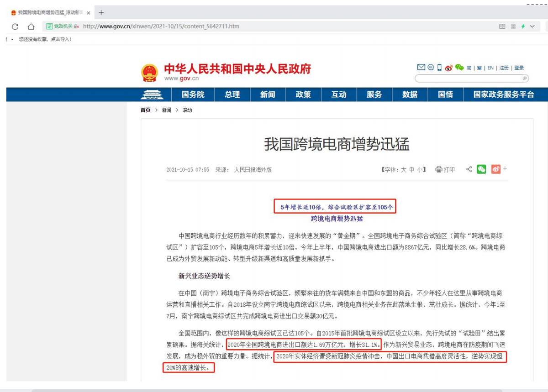Click the source text 人民日报海外版

tap(253, 170)
